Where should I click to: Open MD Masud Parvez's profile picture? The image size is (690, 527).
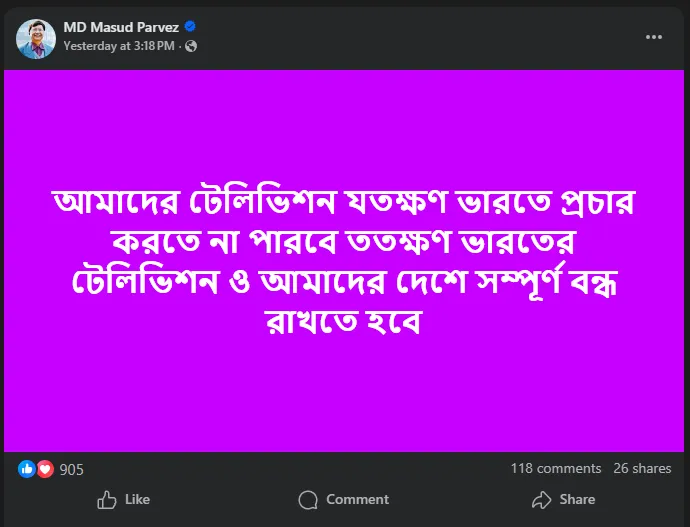(x=35, y=37)
